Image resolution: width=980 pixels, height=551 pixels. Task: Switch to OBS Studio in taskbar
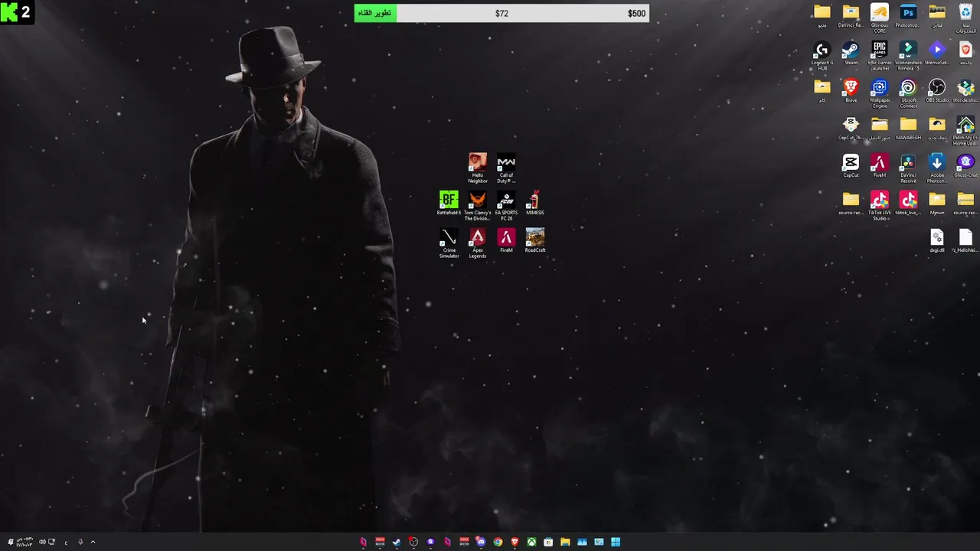tap(413, 542)
